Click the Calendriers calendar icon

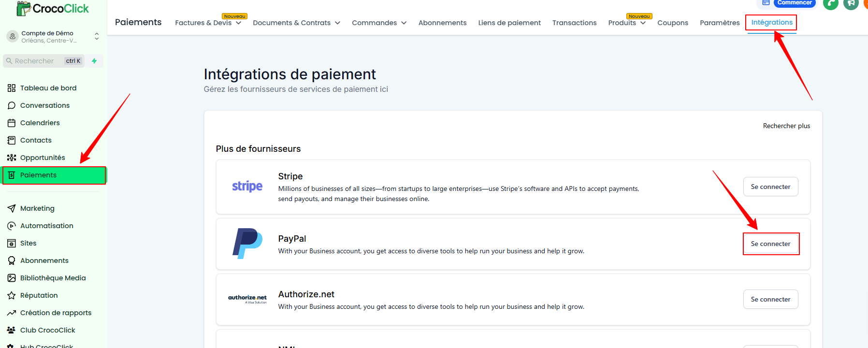[12, 123]
